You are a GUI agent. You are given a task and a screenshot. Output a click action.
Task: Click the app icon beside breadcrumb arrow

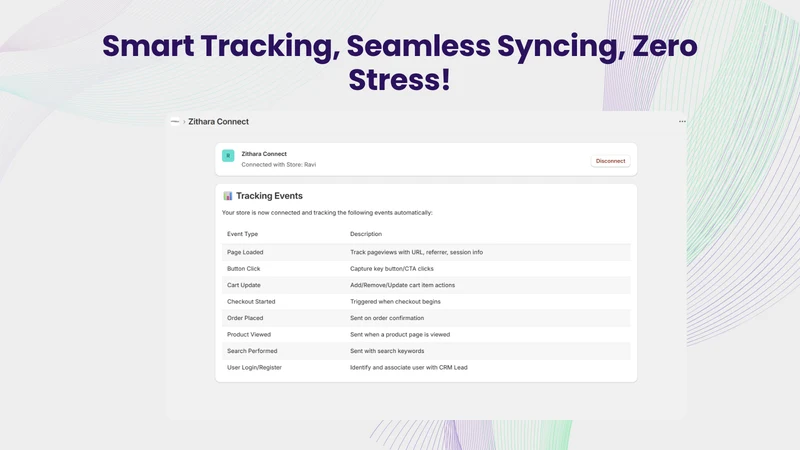click(x=175, y=121)
